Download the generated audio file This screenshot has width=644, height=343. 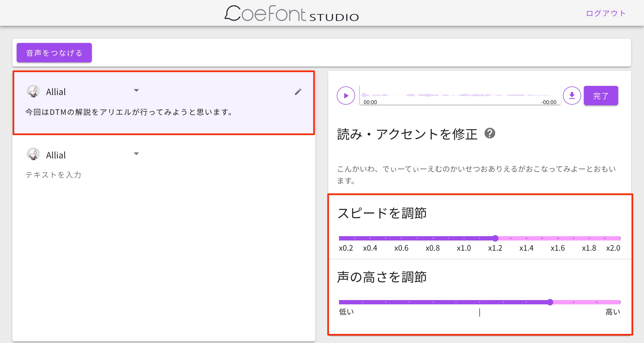(x=572, y=96)
